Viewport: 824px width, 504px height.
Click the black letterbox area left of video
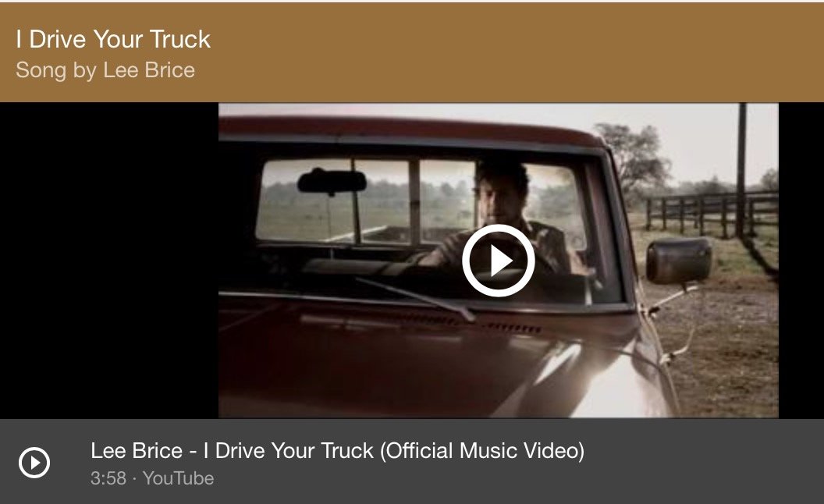click(x=109, y=260)
